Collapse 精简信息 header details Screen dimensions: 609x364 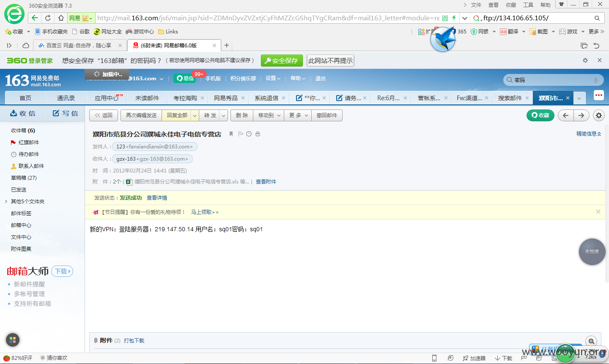(589, 134)
